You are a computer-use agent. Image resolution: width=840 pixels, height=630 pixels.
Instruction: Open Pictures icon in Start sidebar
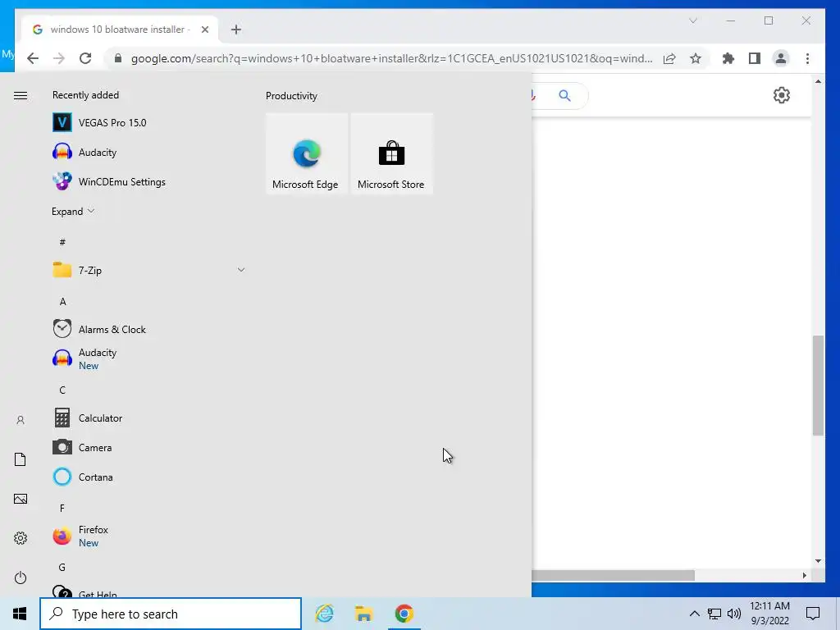tap(21, 499)
